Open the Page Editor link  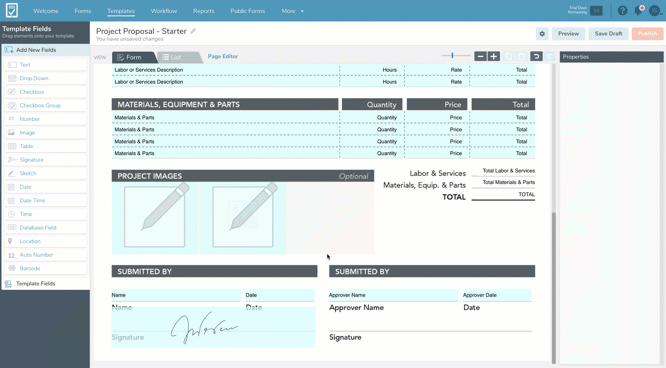click(223, 56)
